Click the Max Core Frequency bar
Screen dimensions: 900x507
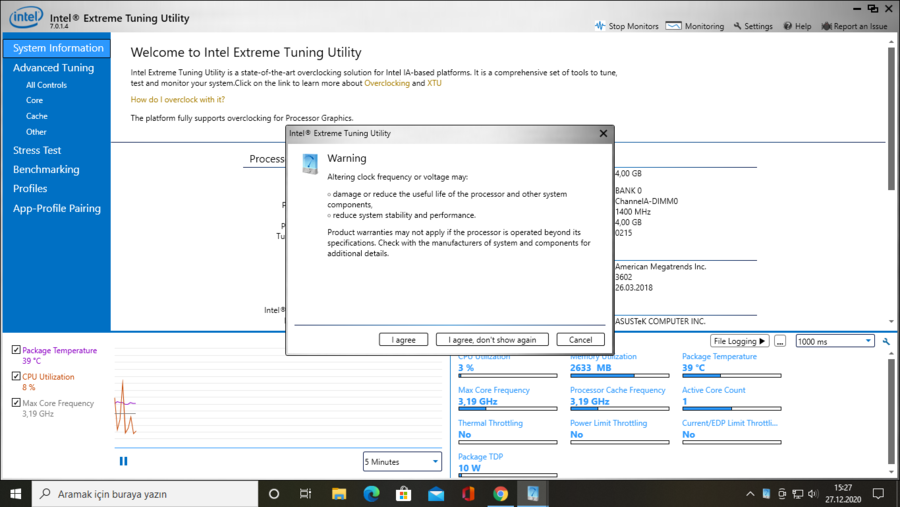[507, 409]
